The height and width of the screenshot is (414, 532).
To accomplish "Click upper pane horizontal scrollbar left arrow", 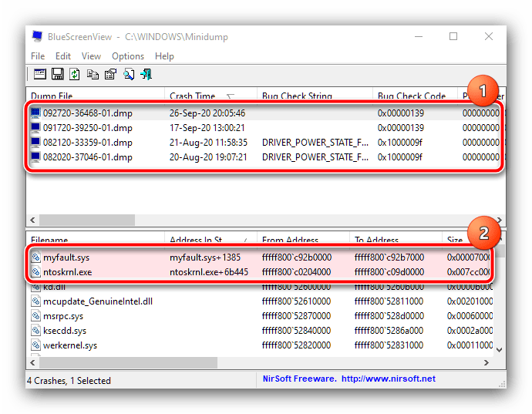I will point(32,220).
